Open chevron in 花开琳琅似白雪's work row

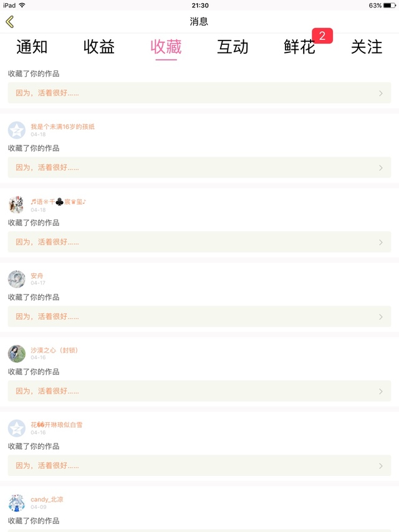[x=381, y=466]
